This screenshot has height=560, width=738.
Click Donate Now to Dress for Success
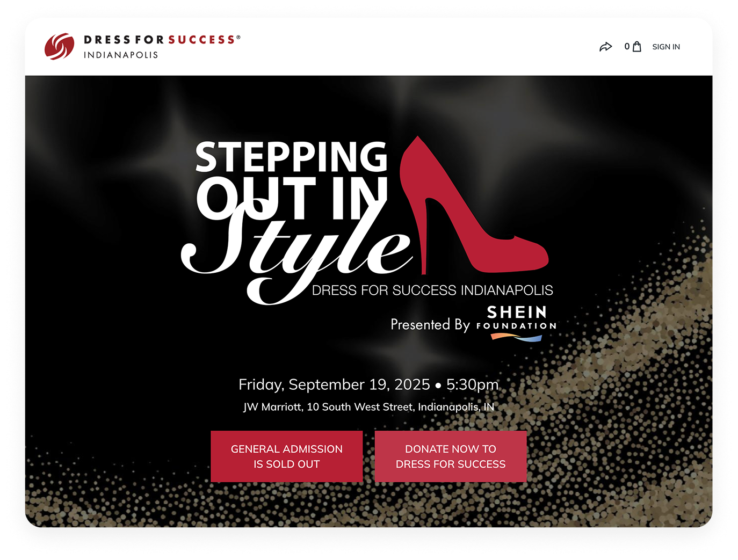pyautogui.click(x=451, y=456)
